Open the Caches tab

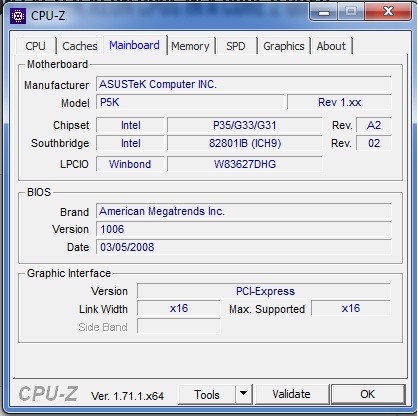pos(80,46)
